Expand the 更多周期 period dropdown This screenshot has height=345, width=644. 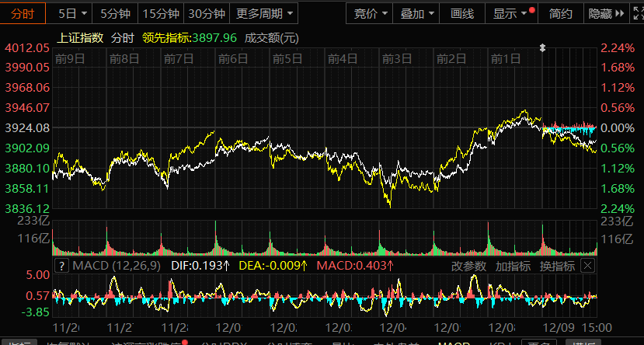coord(265,14)
